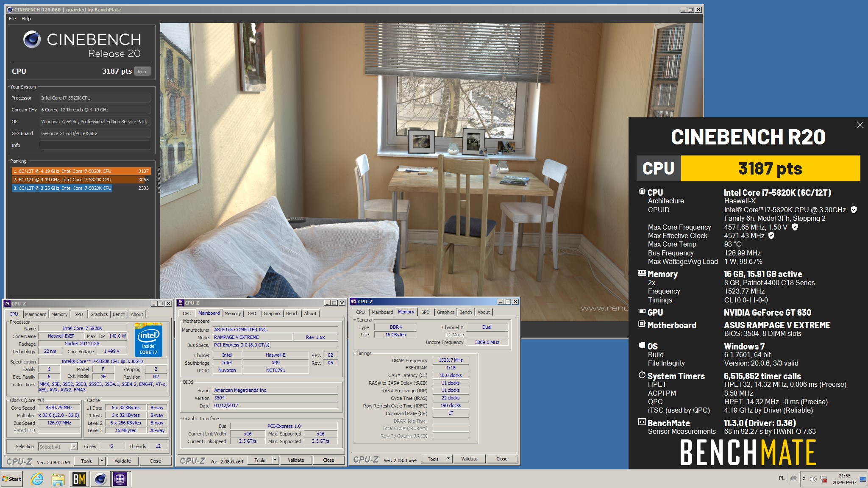Switch to Cinebench taskbar icon
This screenshot has height=488, width=868.
(100, 479)
